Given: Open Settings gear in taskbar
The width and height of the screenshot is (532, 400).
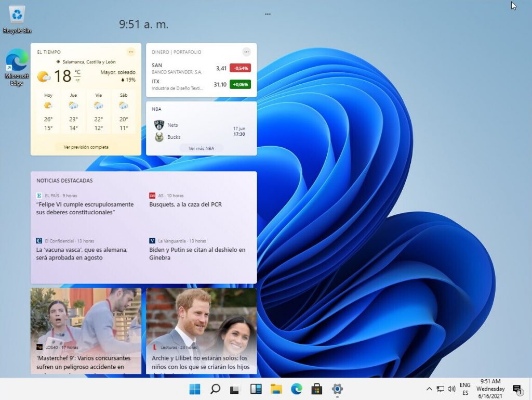Looking at the screenshot, I should (x=337, y=389).
